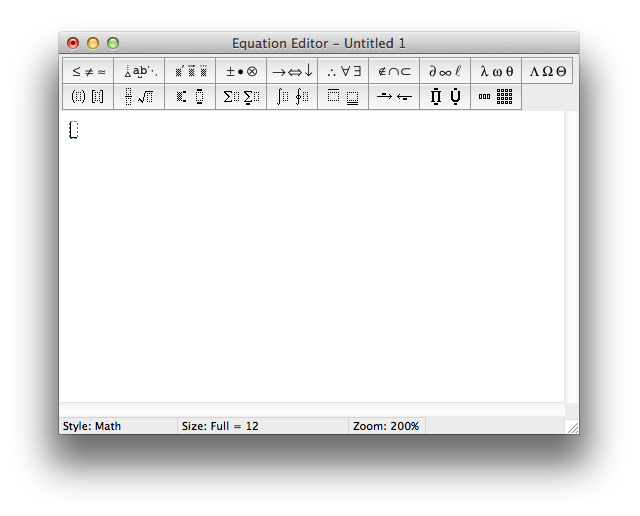640x516 pixels.
Task: Open the embellishments palette with primes and dots
Action: (x=190, y=71)
